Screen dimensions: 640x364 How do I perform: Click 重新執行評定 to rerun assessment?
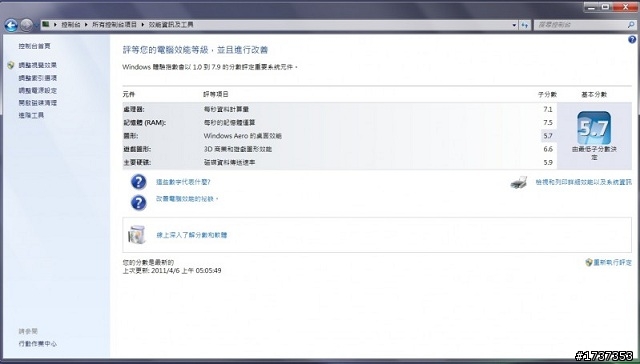(613, 262)
